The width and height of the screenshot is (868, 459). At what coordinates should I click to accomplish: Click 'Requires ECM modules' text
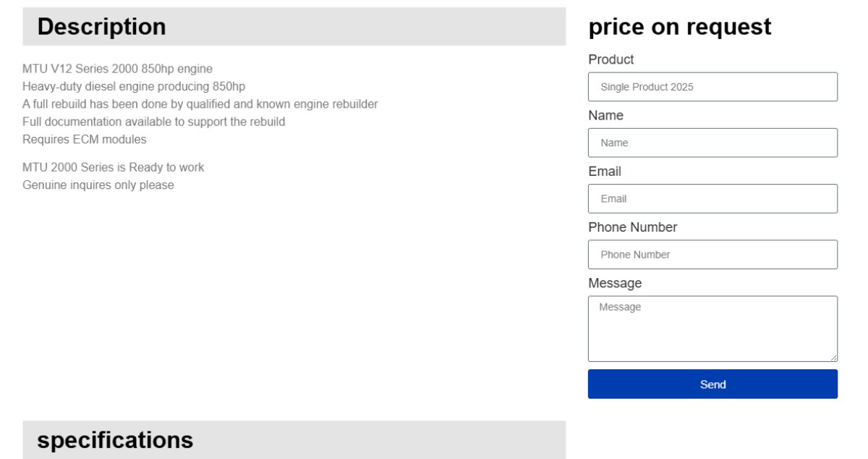84,139
